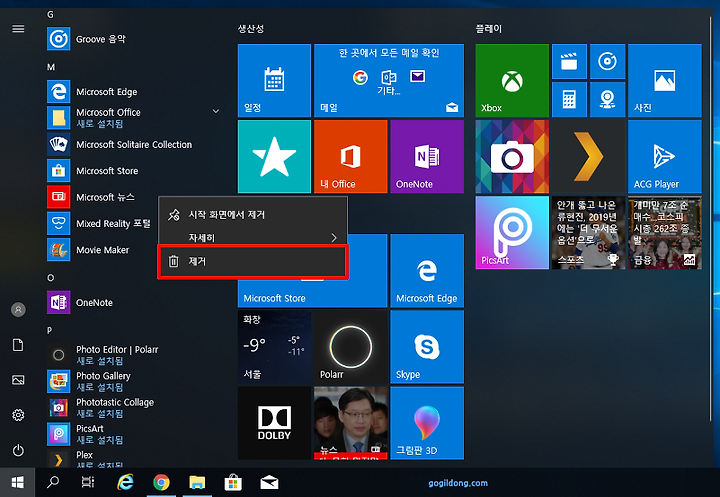Open OneNote in the app list
Screen dimensions: 720x497
(x=133, y=302)
